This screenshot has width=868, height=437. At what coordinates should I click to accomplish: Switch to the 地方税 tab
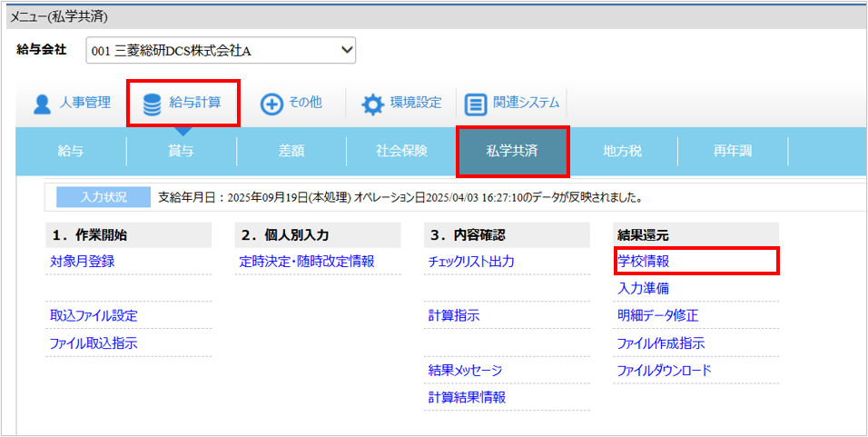click(623, 151)
